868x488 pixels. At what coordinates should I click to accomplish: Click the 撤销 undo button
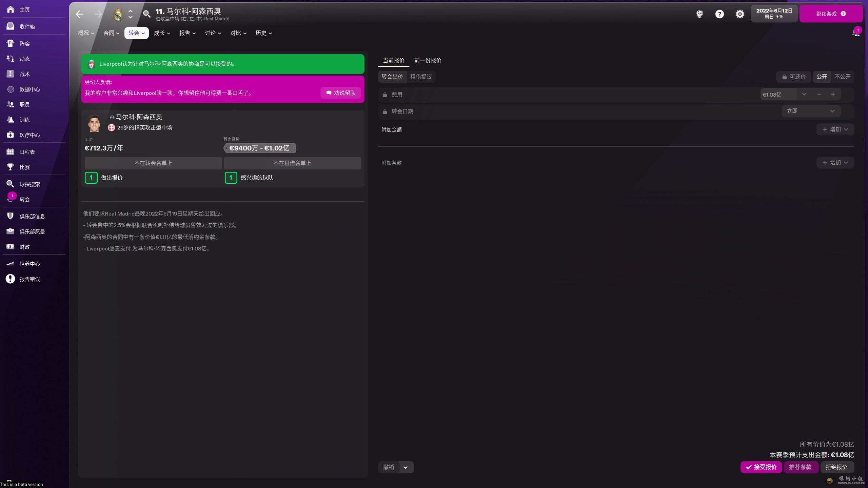[389, 467]
